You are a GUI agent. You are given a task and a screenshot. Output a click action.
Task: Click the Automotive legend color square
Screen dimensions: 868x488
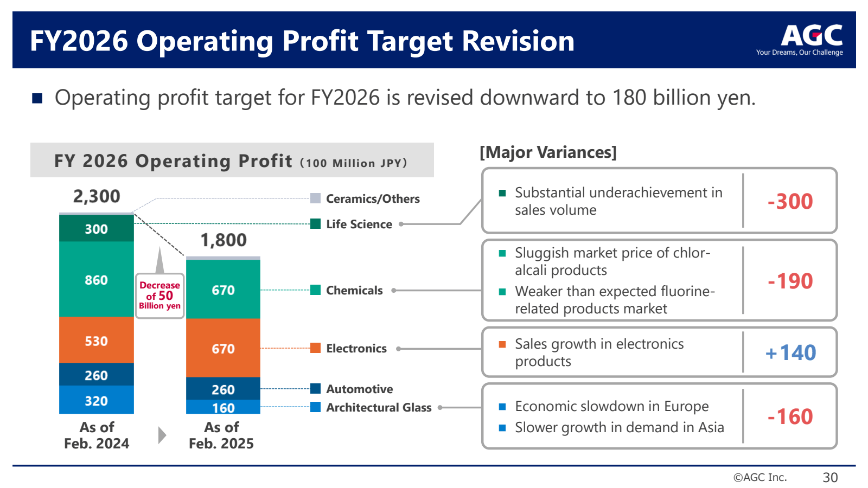[315, 388]
